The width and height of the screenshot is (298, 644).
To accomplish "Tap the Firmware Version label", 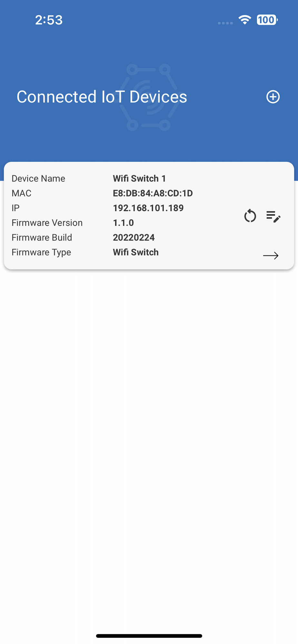I will coord(47,223).
